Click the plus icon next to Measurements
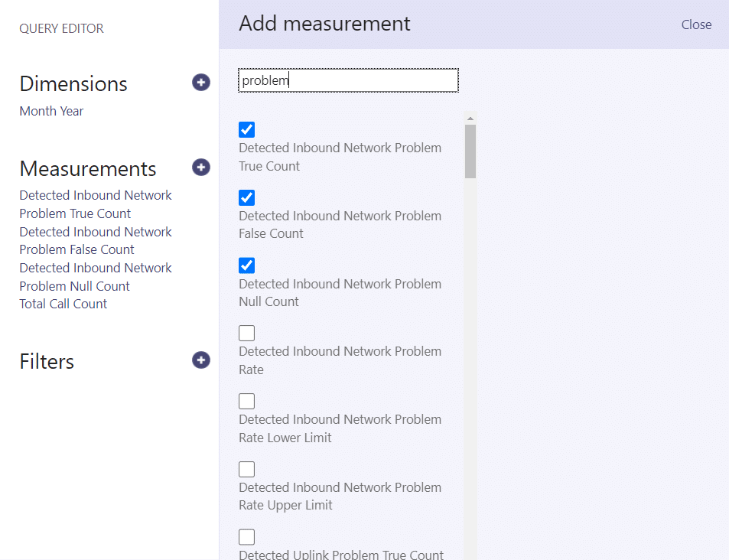Image resolution: width=729 pixels, height=560 pixels. click(x=201, y=168)
